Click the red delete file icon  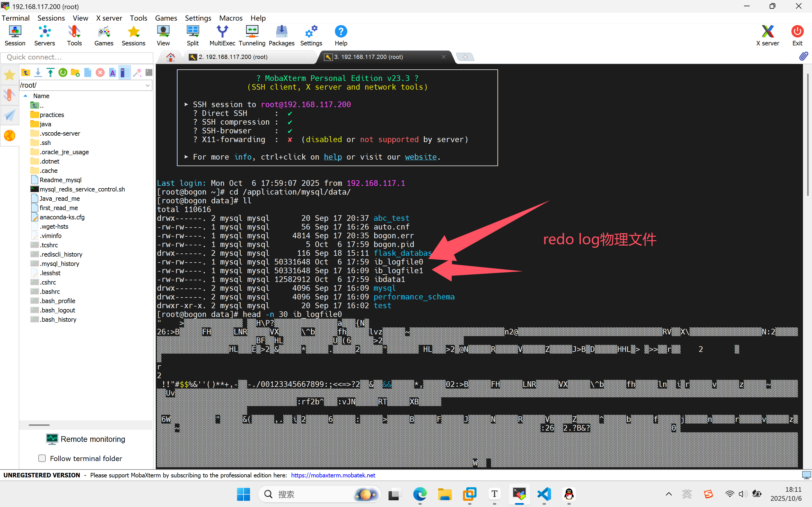pyautogui.click(x=100, y=72)
